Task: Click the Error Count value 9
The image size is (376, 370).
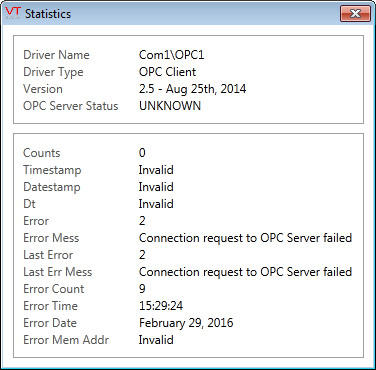Action: coord(142,289)
